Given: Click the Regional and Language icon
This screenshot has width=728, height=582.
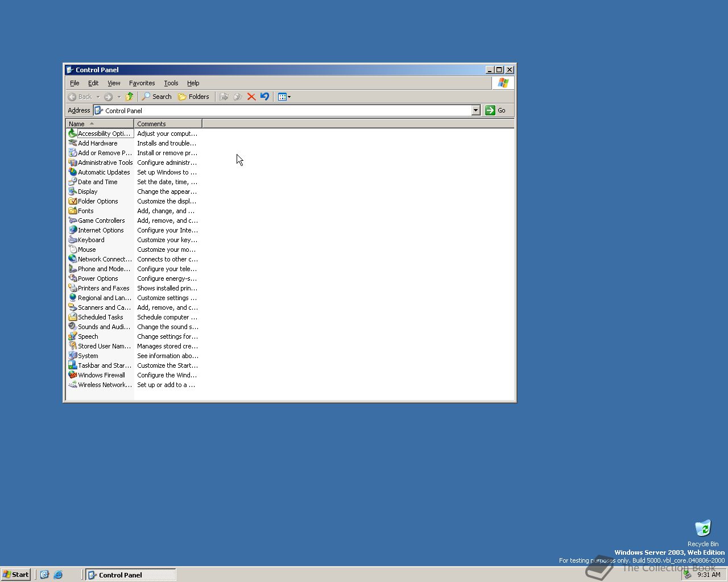Looking at the screenshot, I should [72, 298].
